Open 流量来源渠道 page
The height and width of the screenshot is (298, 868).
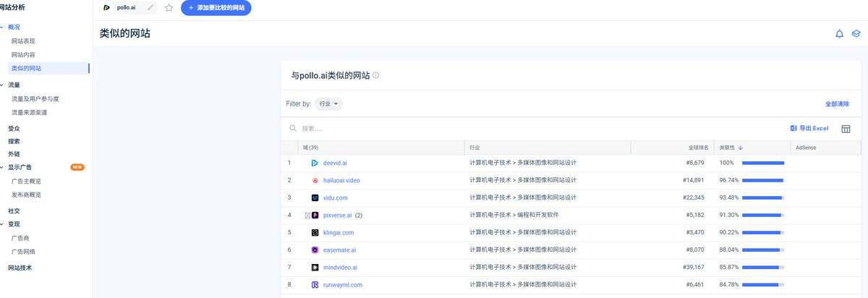pos(29,112)
